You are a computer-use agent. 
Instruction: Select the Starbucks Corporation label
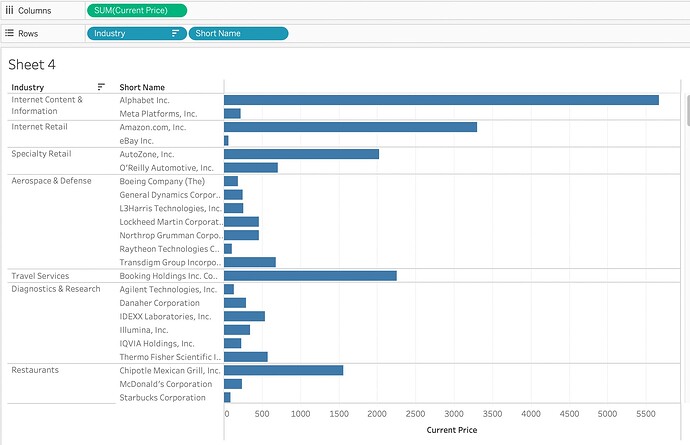coord(162,397)
